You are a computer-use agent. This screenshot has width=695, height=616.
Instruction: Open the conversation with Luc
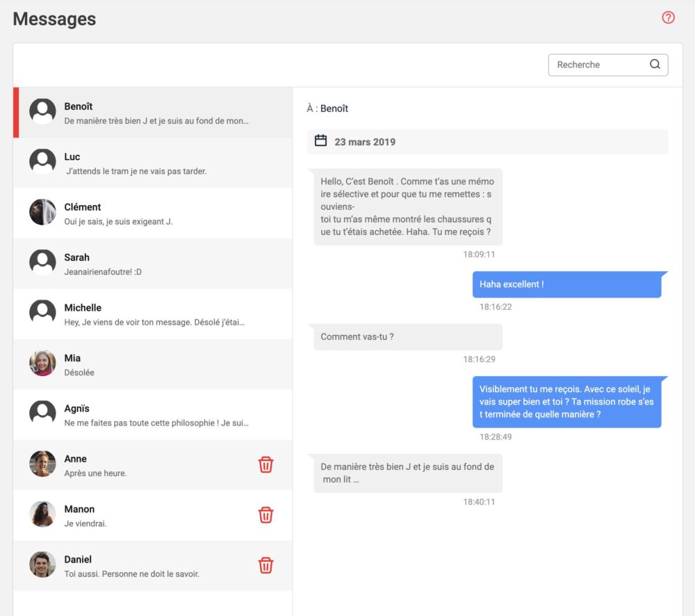point(153,163)
